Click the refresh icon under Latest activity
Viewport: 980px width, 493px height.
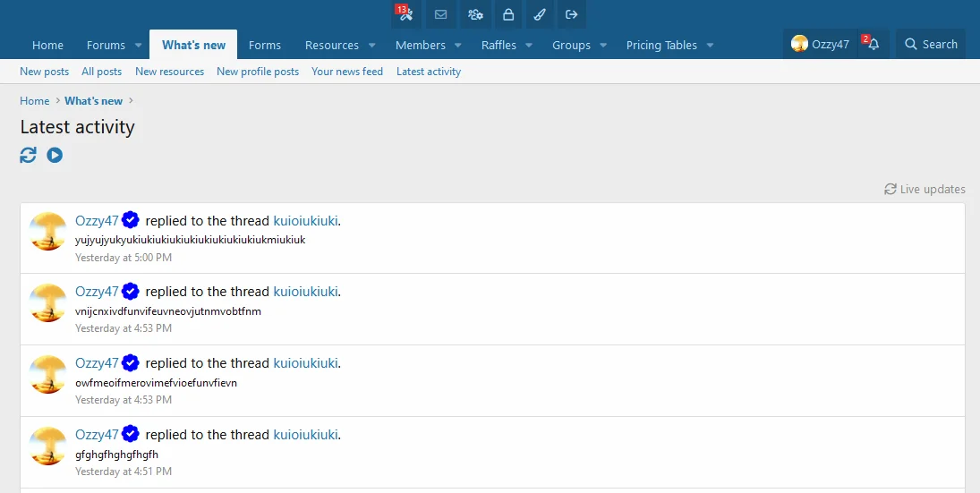[29, 156]
